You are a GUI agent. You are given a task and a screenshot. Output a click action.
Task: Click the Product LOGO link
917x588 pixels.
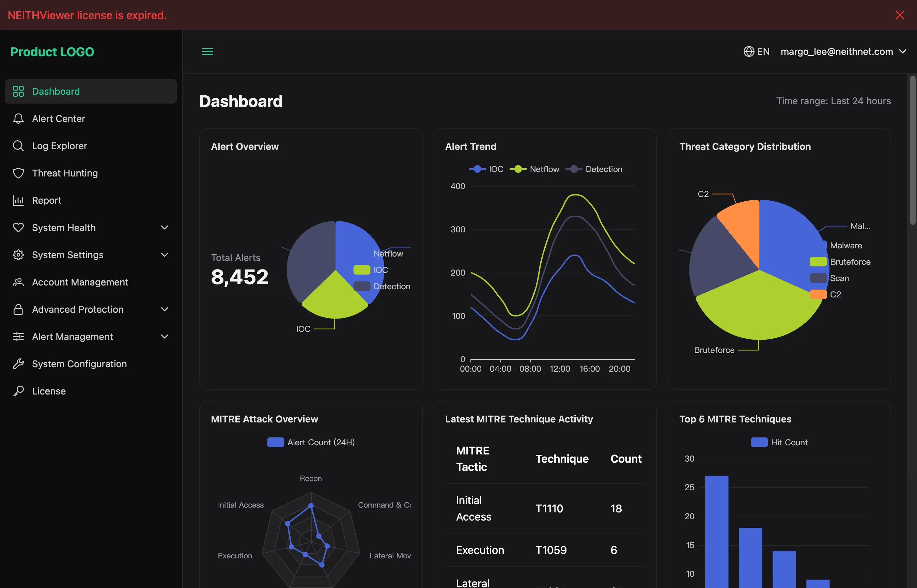coord(52,52)
